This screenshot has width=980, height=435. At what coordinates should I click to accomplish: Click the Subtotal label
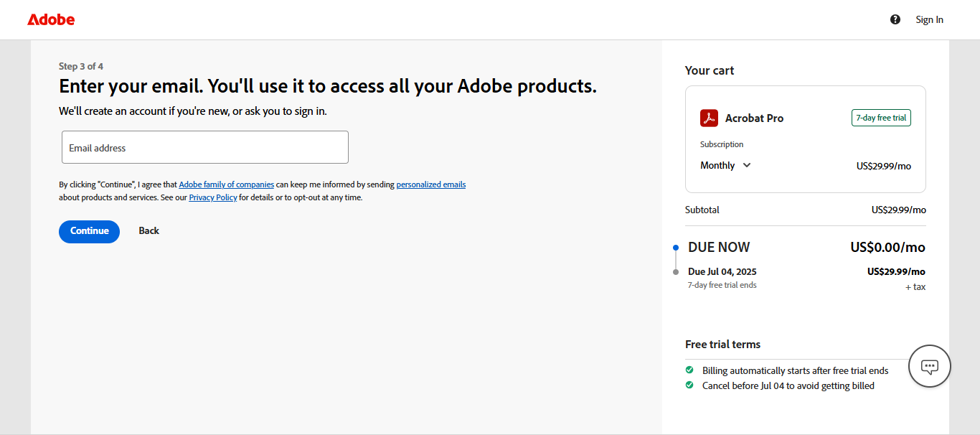coord(702,210)
